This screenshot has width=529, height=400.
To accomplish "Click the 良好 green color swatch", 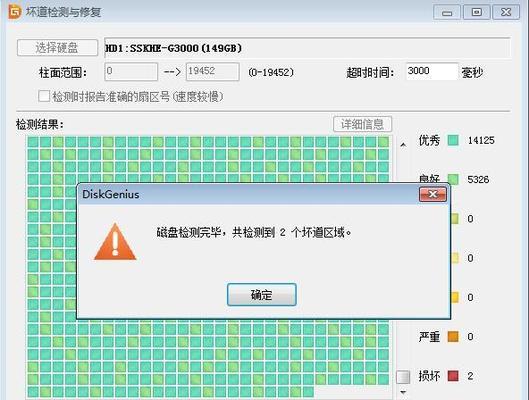I will point(453,179).
